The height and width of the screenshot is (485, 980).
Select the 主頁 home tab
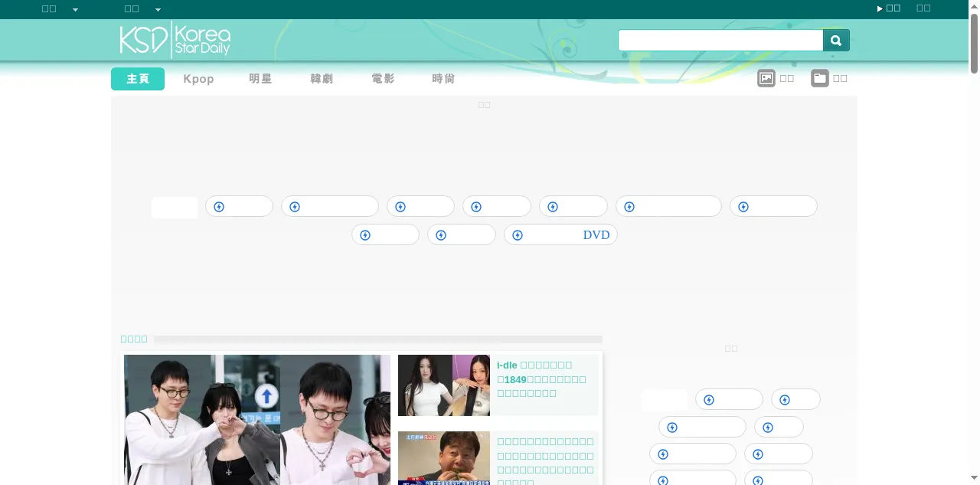(138, 79)
